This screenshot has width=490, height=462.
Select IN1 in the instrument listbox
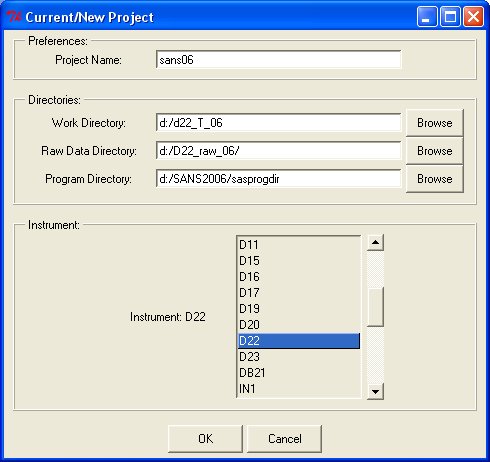tap(299, 389)
